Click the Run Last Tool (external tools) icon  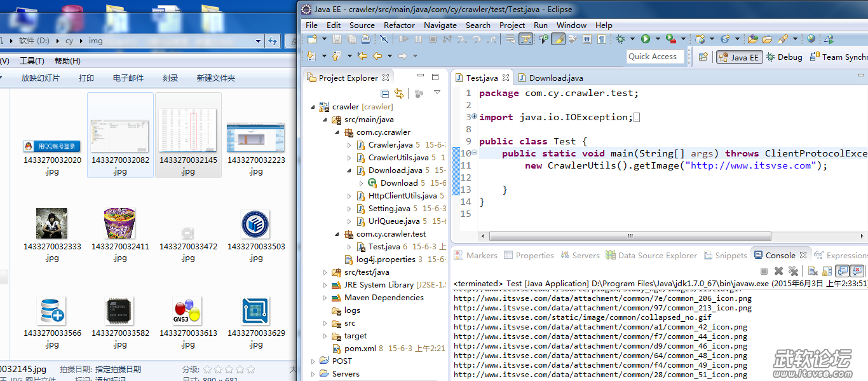click(x=670, y=39)
